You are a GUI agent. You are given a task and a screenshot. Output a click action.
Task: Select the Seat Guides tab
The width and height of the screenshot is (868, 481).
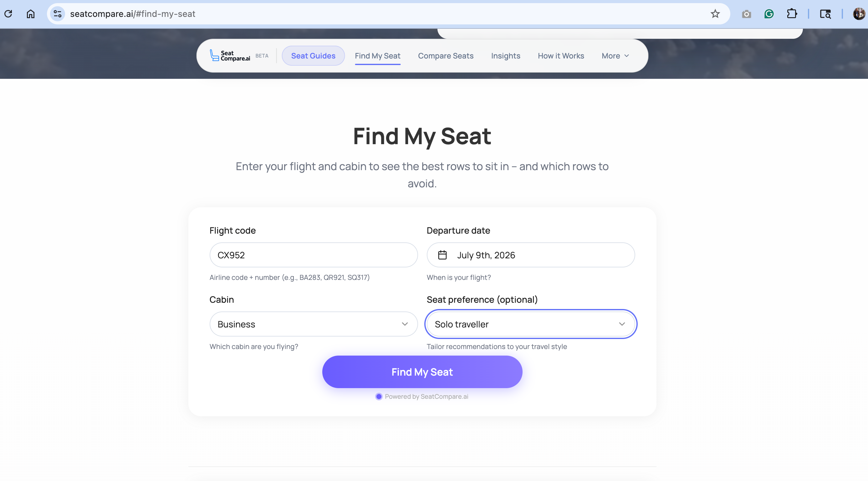[x=313, y=56]
